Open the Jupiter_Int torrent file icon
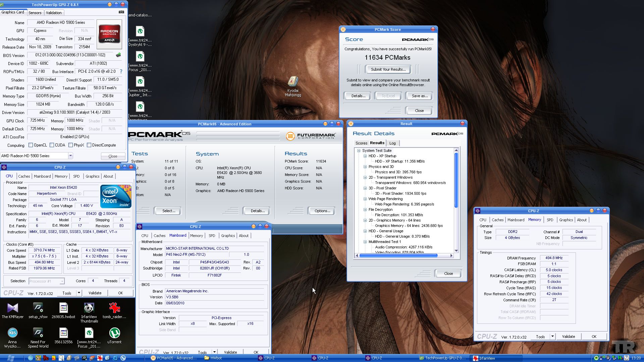Viewport: 644px width, 362px height. coord(140,86)
